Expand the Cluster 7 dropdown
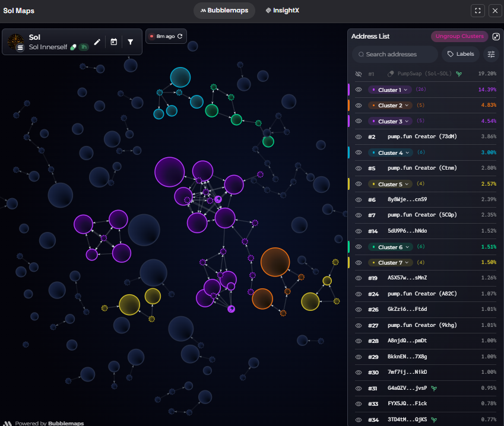This screenshot has width=504, height=426. [x=390, y=263]
